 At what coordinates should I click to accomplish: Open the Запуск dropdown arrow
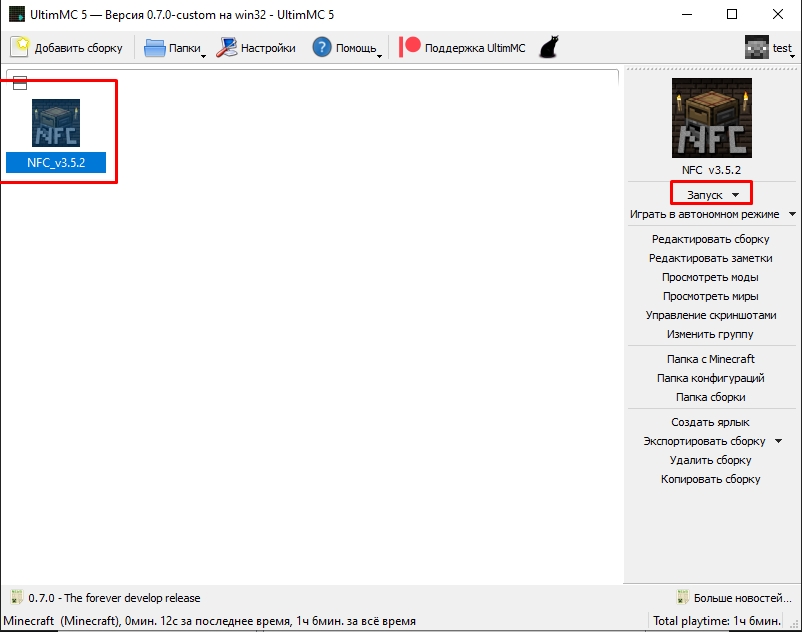click(736, 195)
